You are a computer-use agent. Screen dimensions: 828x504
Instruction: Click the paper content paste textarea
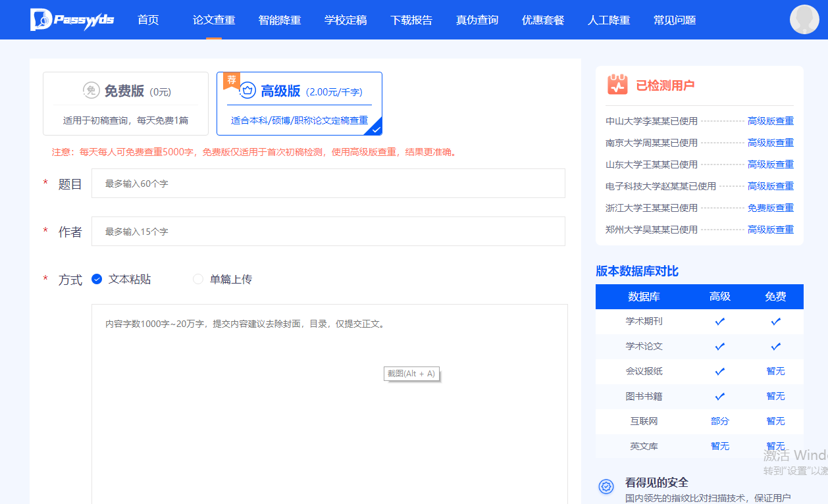(x=328, y=395)
